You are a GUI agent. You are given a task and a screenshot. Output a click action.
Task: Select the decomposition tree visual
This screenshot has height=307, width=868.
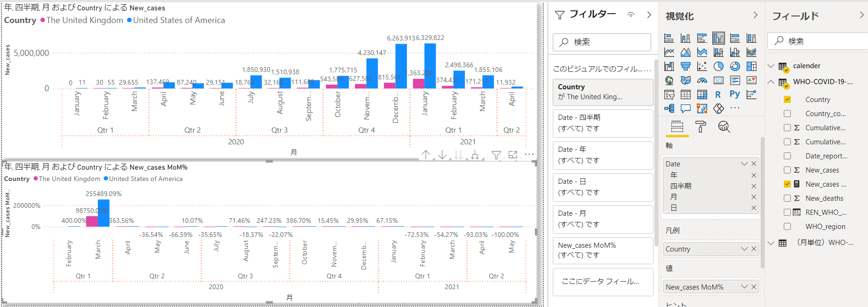[669, 109]
